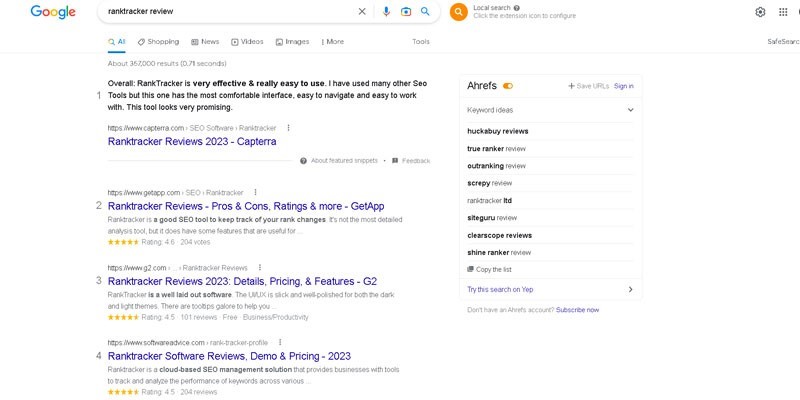800x400 pixels.
Task: Click the orange Local search icon
Action: click(x=459, y=12)
